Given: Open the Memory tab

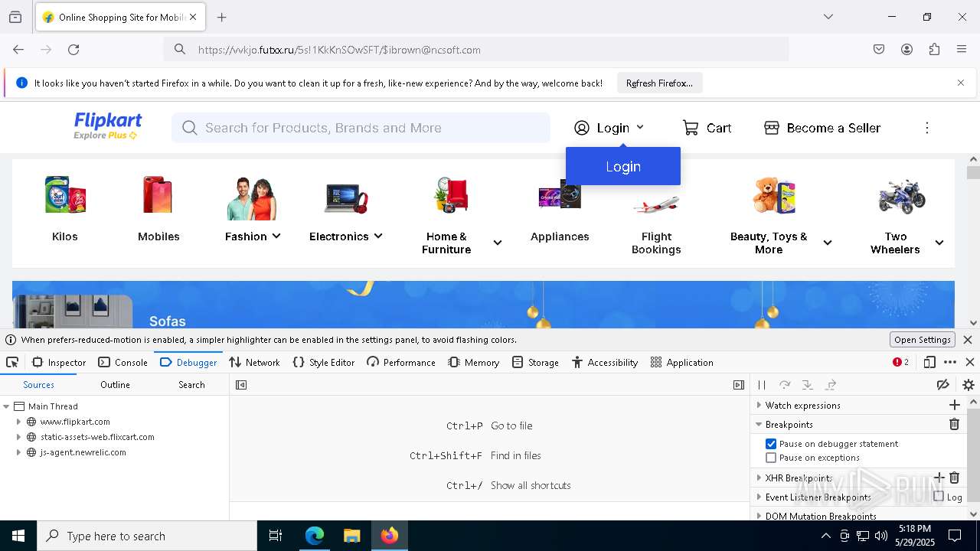Looking at the screenshot, I should pos(474,362).
